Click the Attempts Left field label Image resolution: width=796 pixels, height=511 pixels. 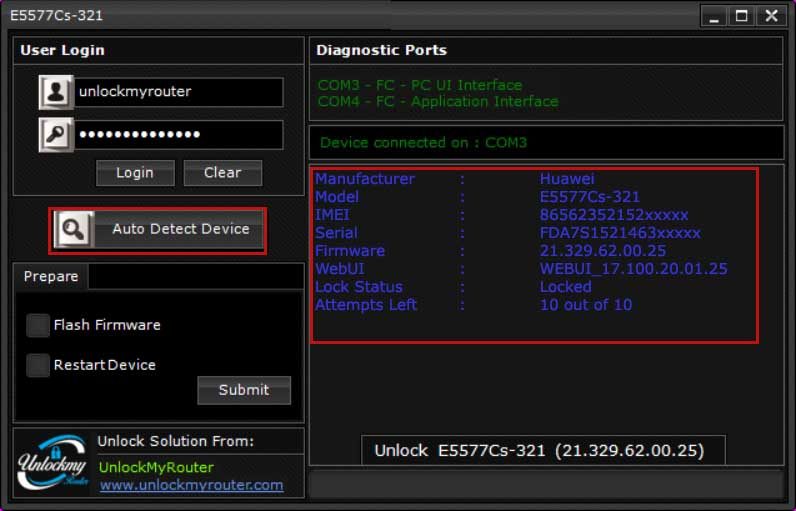click(366, 305)
